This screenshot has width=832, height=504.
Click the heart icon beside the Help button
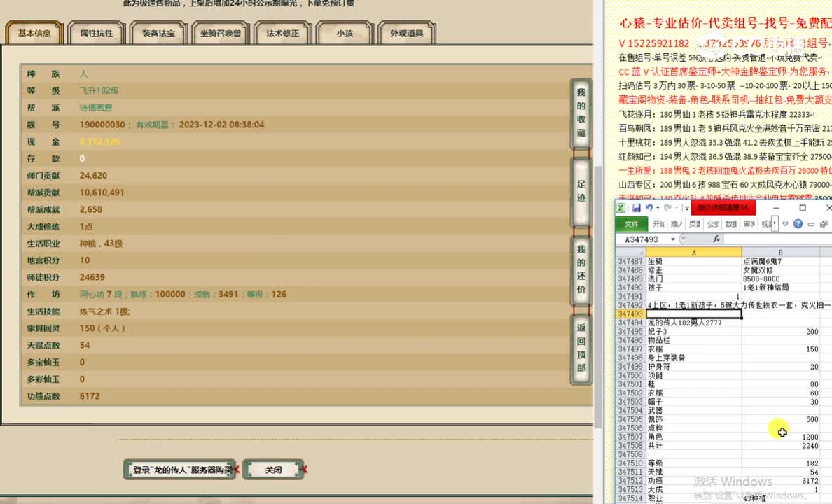pos(785,224)
